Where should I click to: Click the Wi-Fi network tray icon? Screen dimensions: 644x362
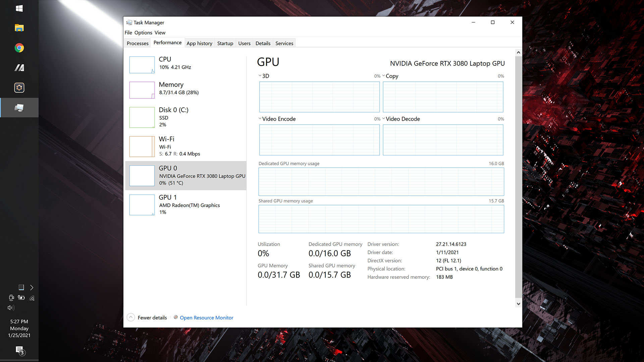pyautogui.click(x=32, y=298)
